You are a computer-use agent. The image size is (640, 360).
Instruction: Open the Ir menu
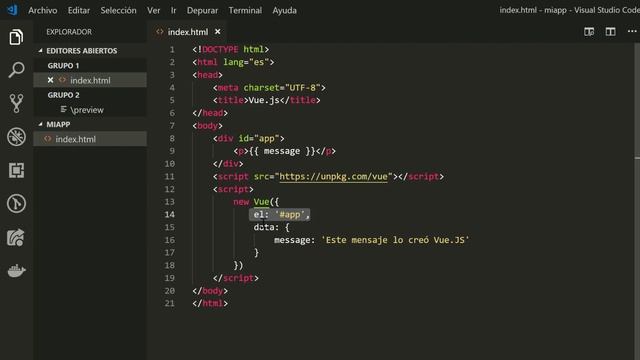point(173,10)
